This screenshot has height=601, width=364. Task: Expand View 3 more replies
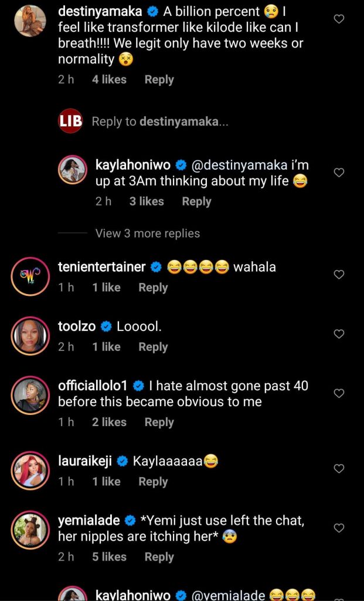147,234
